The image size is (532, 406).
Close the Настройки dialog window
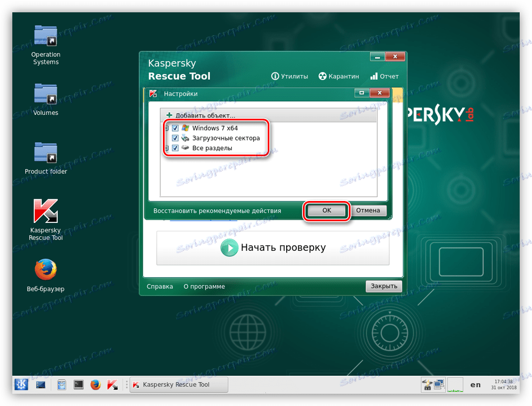click(x=380, y=92)
